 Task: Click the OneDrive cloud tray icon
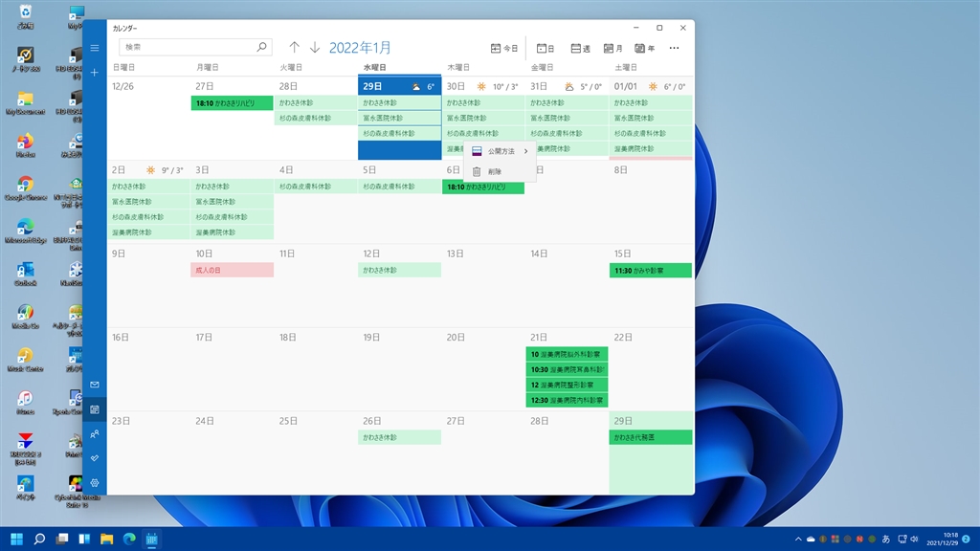click(811, 540)
